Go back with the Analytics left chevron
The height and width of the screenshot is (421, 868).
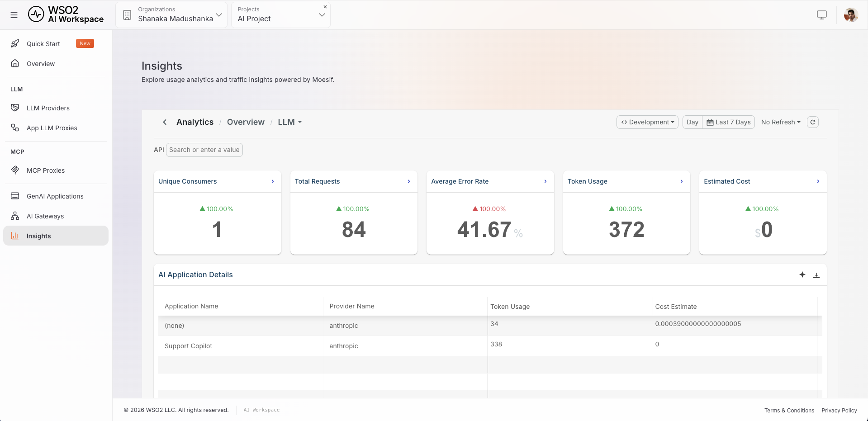165,122
